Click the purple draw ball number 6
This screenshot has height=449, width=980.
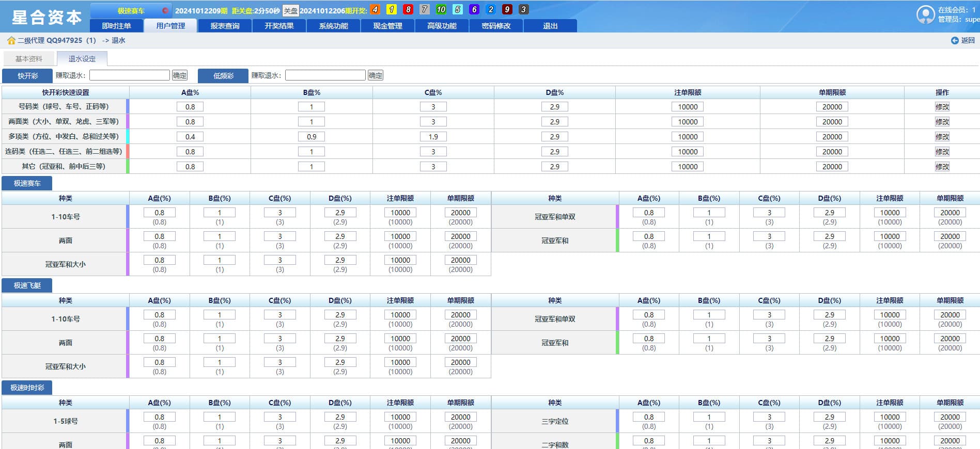[474, 10]
